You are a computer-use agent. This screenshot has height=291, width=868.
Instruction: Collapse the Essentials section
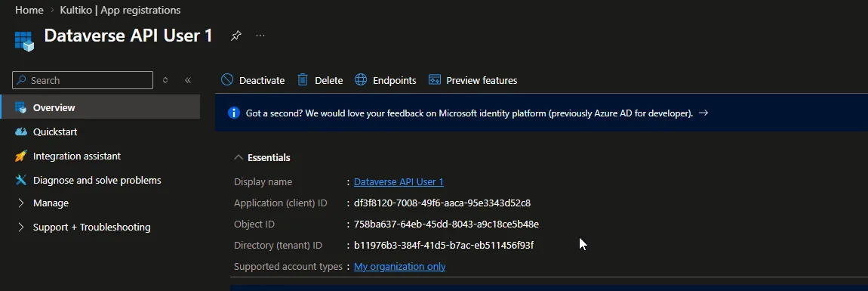point(239,157)
